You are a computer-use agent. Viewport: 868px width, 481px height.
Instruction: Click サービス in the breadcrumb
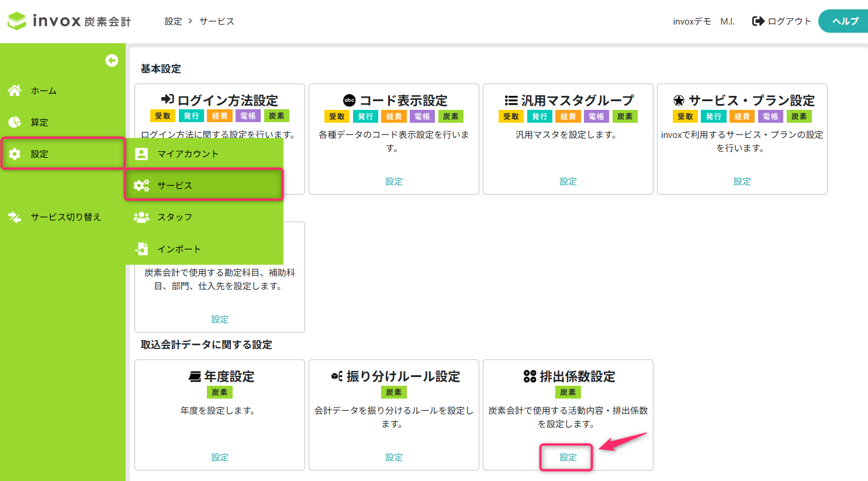[217, 21]
